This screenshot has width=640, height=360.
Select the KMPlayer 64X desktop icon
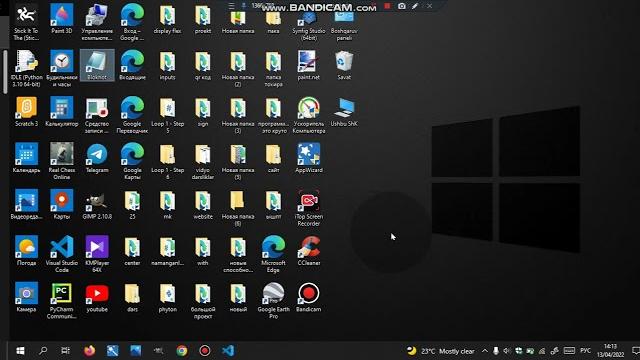point(97,253)
